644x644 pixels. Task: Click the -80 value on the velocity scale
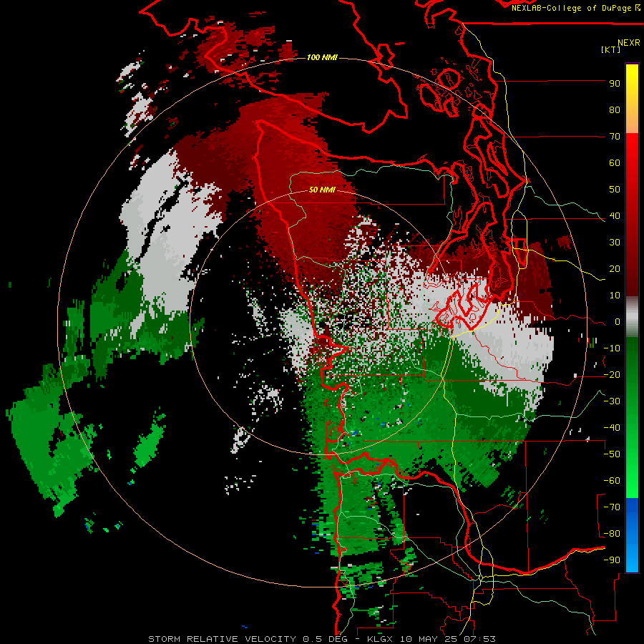click(x=612, y=534)
